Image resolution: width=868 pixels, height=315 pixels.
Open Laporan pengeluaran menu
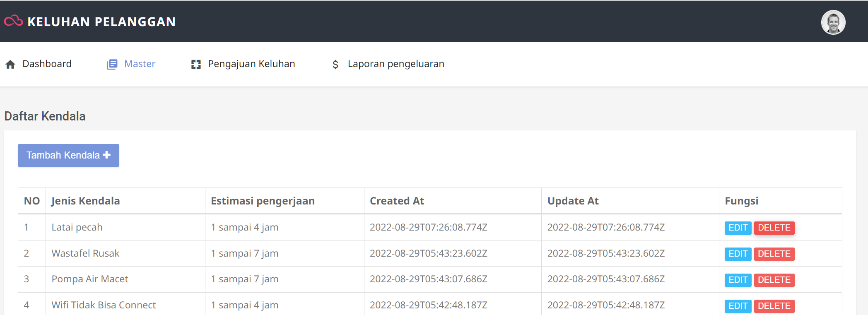tap(388, 64)
